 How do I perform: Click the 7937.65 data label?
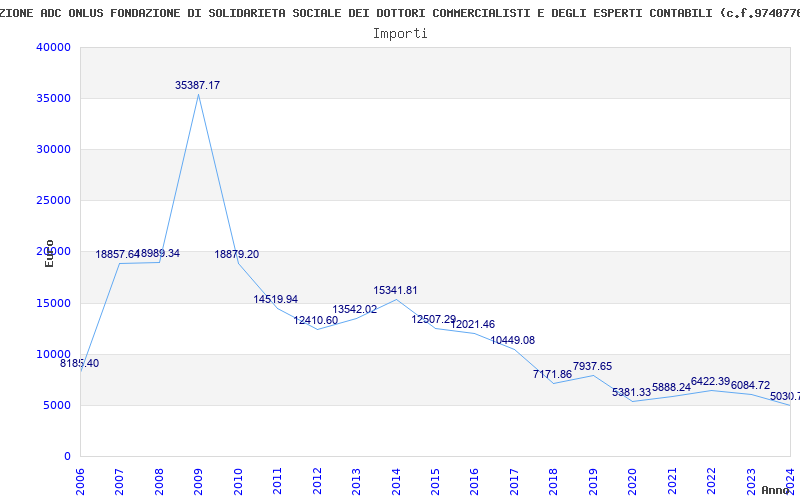(592, 366)
